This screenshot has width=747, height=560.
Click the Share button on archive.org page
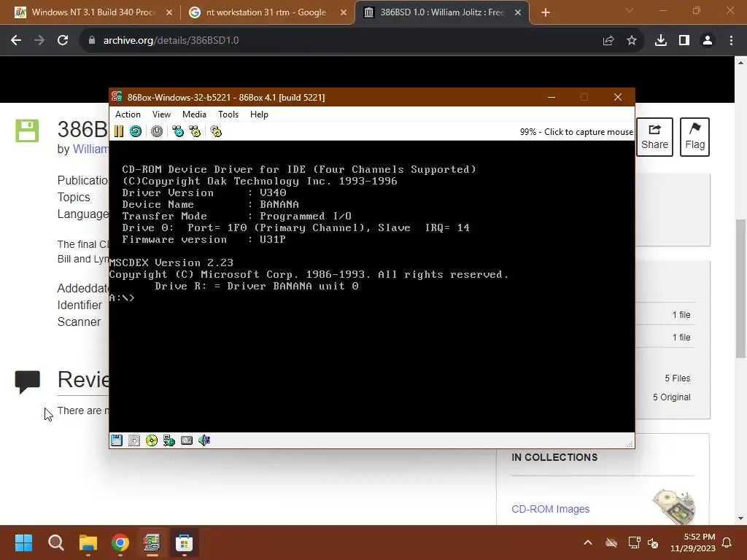[x=654, y=137]
